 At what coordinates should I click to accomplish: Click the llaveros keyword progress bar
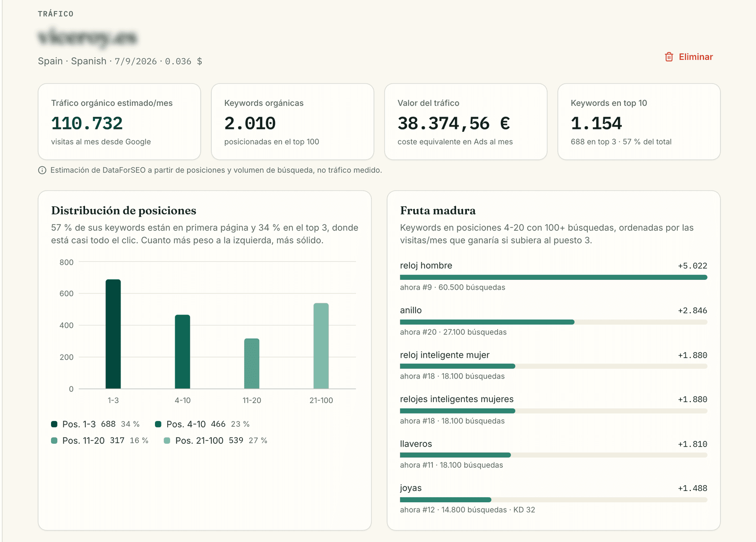tap(553, 455)
